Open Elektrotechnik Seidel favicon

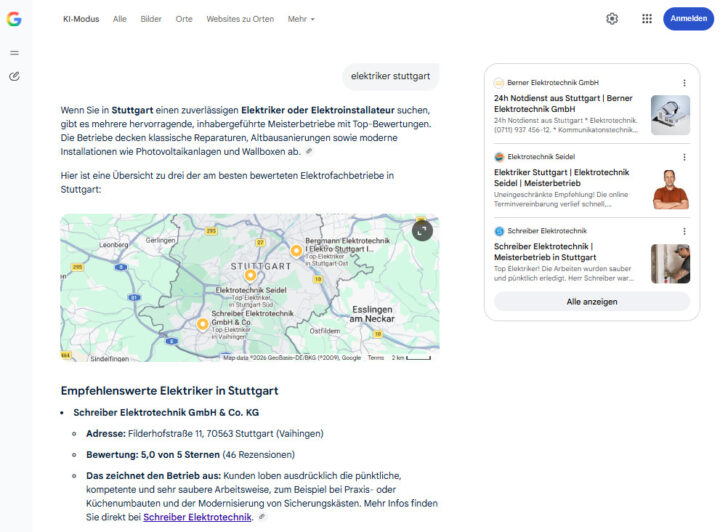499,157
